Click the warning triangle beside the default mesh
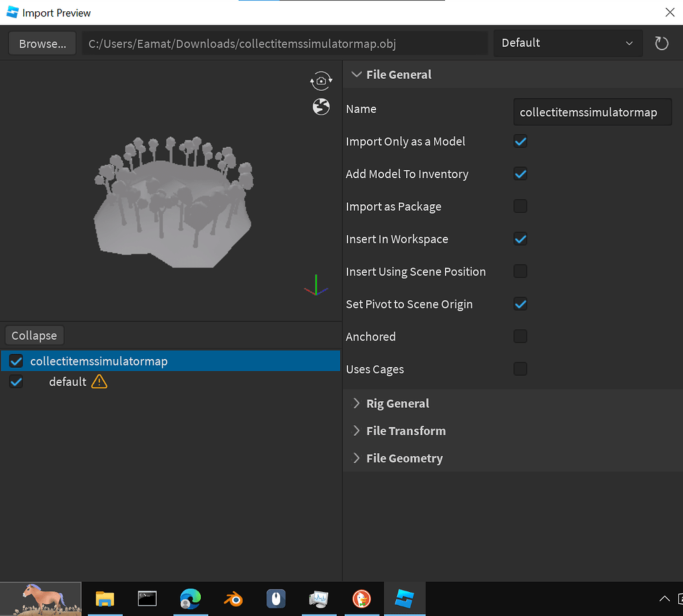This screenshot has width=683, height=616. click(99, 381)
